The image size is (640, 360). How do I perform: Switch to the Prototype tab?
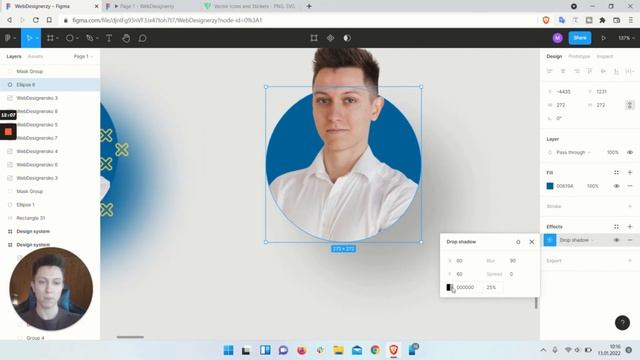tap(579, 56)
